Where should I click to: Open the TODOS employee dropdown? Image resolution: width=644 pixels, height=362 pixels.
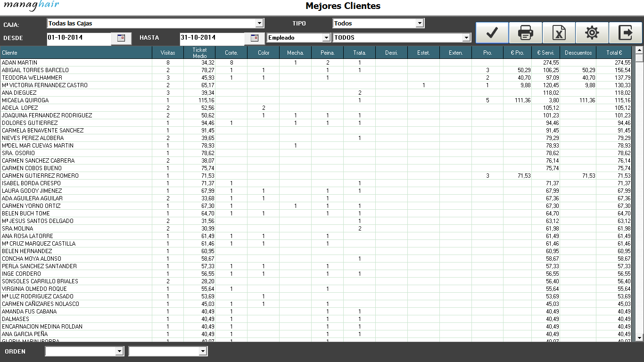pyautogui.click(x=466, y=38)
